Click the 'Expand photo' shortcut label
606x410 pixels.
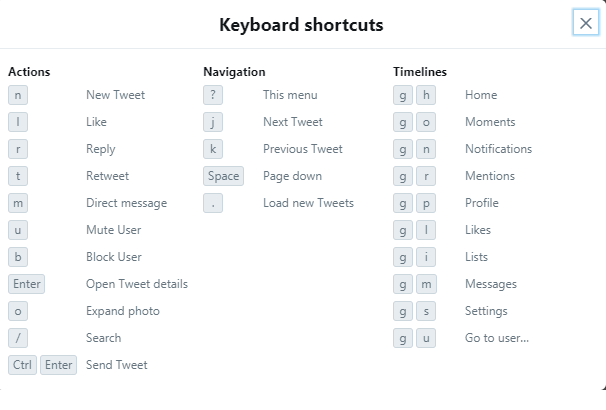[123, 311]
